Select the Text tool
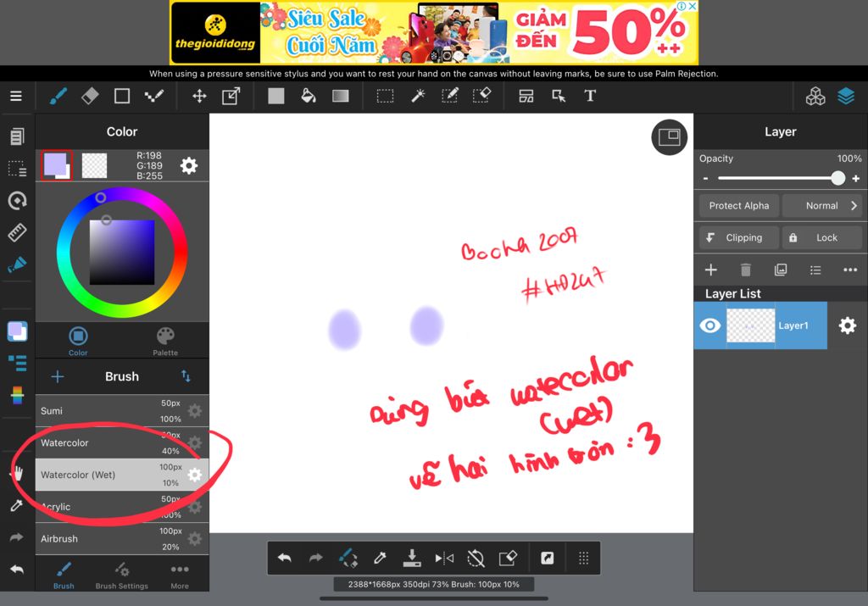Viewport: 868px width, 606px height. click(x=590, y=96)
